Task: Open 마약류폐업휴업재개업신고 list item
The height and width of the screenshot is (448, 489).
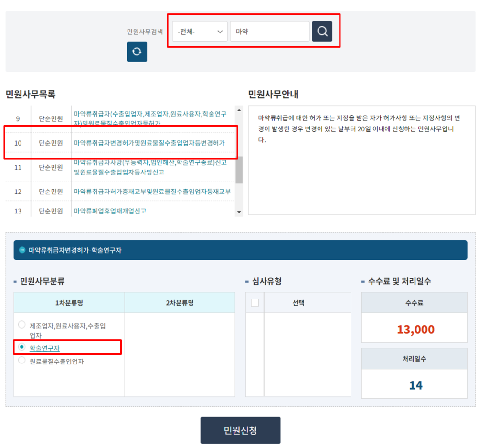Action: coord(110,211)
